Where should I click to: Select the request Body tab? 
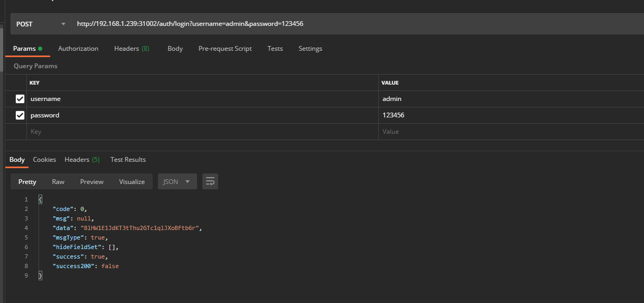click(175, 49)
